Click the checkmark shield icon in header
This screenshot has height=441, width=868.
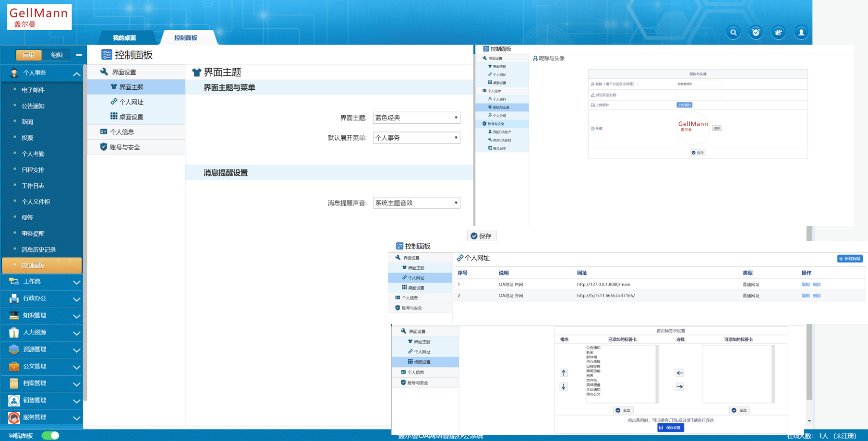(756, 33)
